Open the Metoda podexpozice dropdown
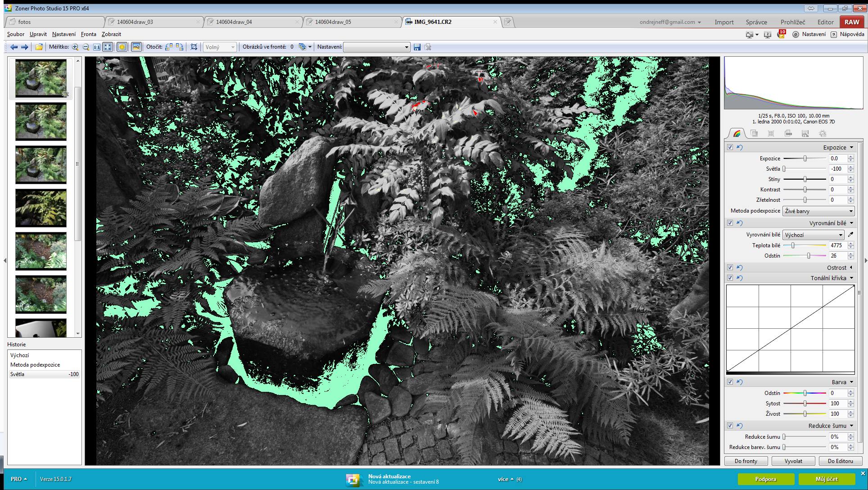Image resolution: width=868 pixels, height=490 pixels. click(x=818, y=211)
